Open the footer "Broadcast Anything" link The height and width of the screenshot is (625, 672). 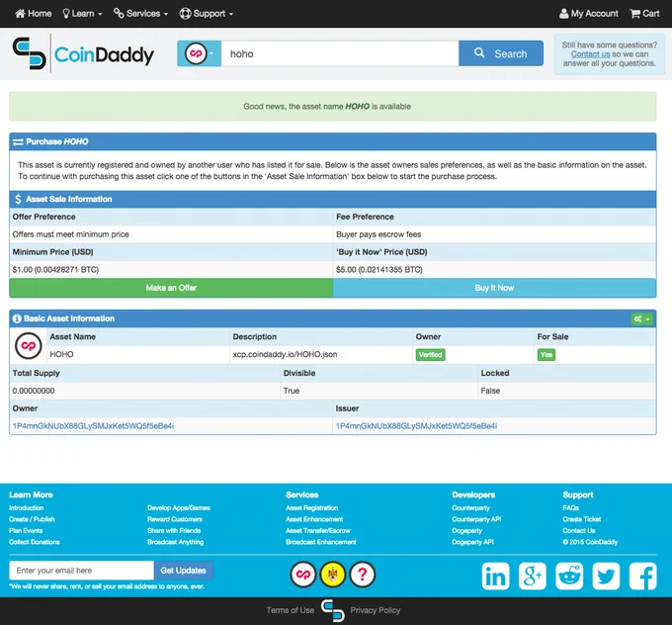pos(176,542)
